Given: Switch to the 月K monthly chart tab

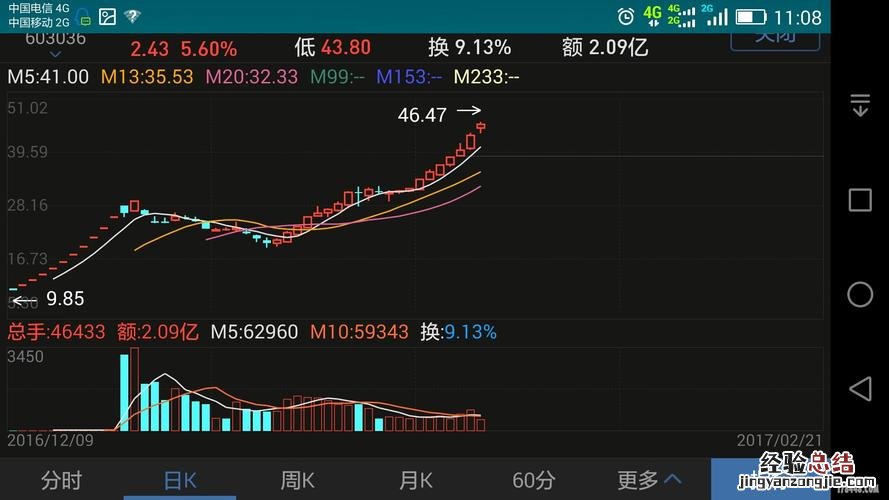Looking at the screenshot, I should pyautogui.click(x=416, y=481).
